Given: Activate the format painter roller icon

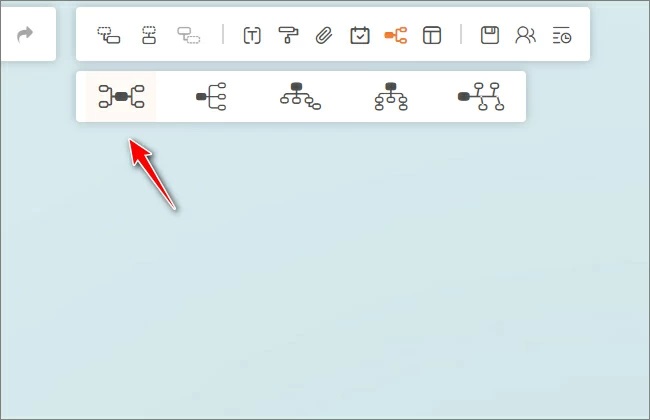Looking at the screenshot, I should click(288, 35).
